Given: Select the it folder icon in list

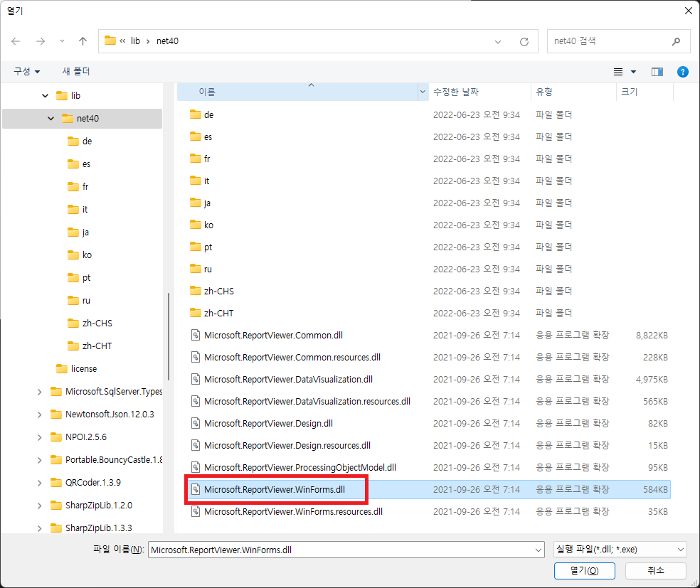Looking at the screenshot, I should click(x=195, y=181).
